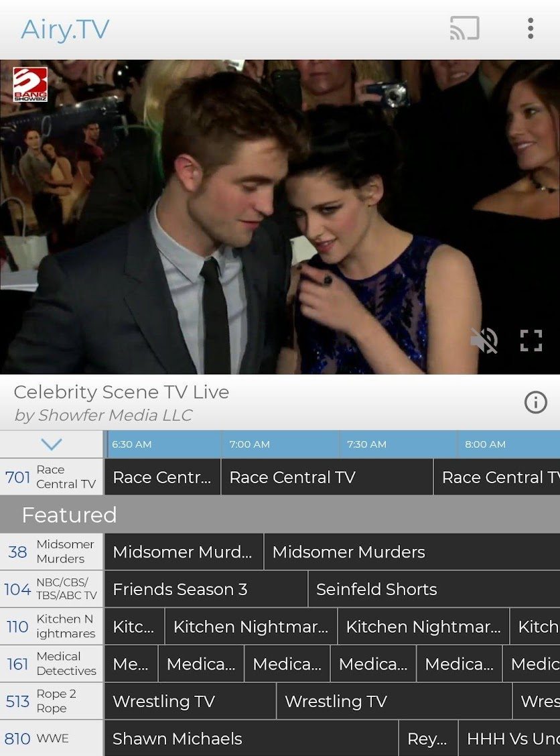The height and width of the screenshot is (756, 560).
Task: Choose Kitchen Nightmares on channel 110
Action: click(x=251, y=627)
